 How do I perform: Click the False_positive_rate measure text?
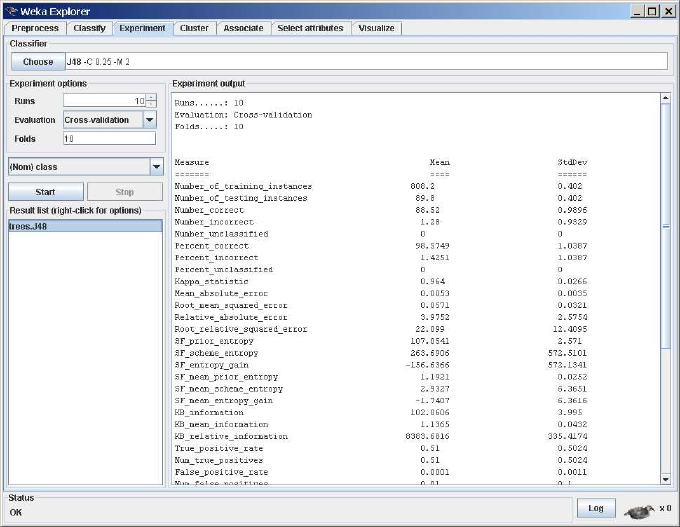pos(221,472)
